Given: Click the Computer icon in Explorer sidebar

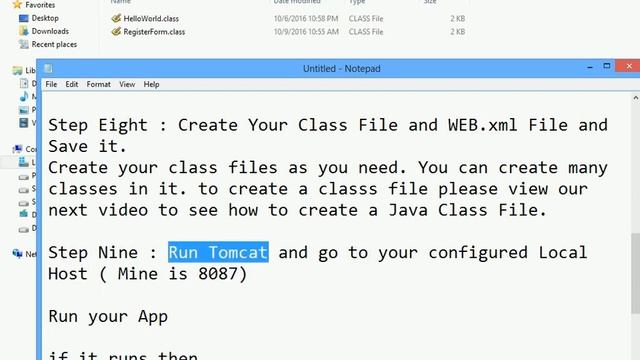Looking at the screenshot, I should tap(17, 149).
